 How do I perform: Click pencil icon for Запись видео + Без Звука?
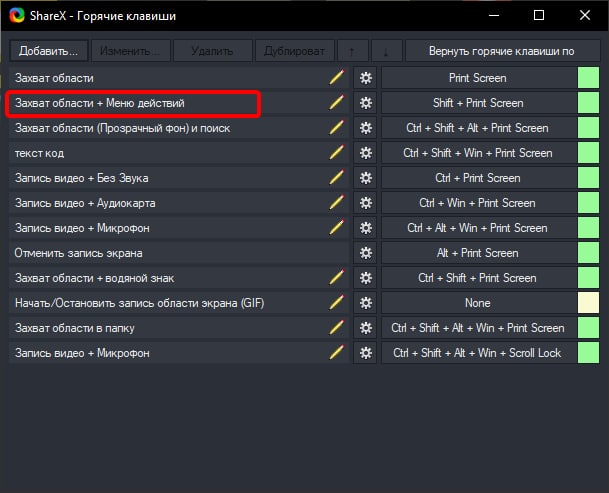click(336, 178)
